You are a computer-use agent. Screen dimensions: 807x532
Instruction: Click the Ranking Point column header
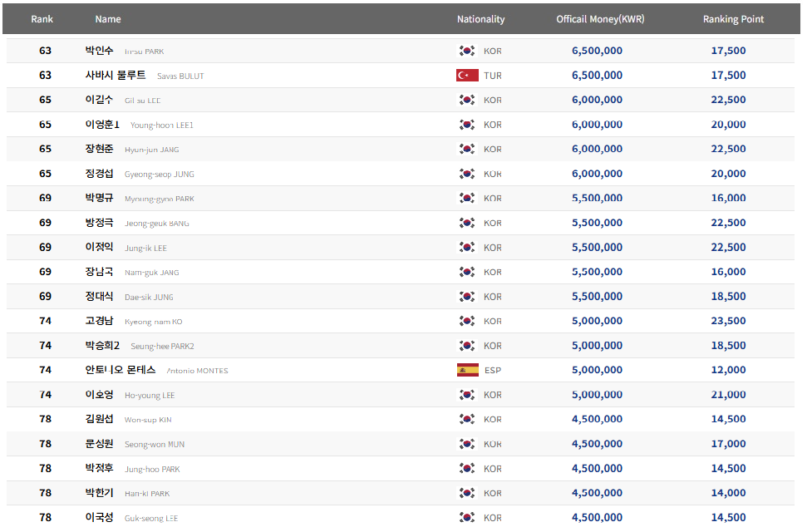[x=733, y=19]
